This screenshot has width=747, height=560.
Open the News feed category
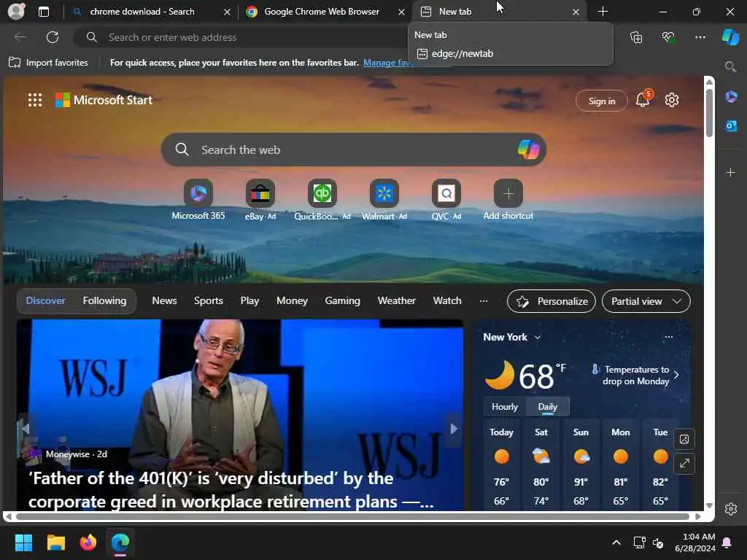coord(164,301)
